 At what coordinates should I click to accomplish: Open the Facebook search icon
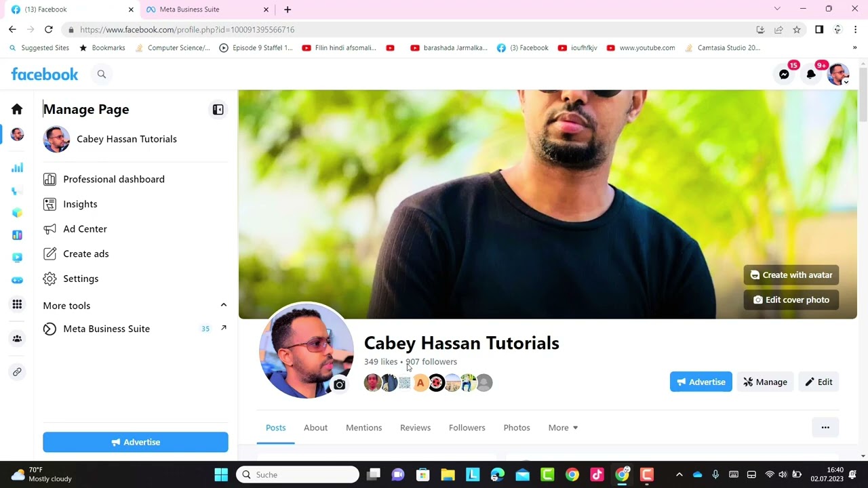pos(102,75)
